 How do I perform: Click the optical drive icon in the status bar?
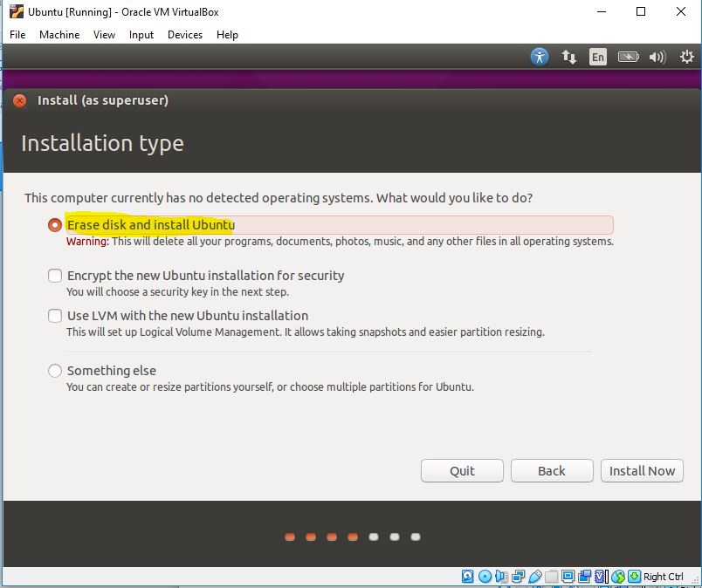[485, 576]
